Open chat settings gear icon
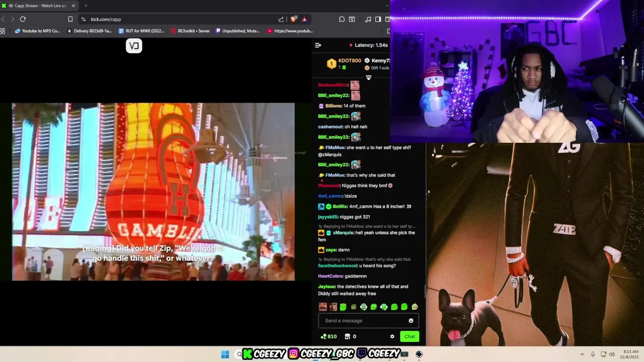The width and height of the screenshot is (644, 362). click(392, 336)
